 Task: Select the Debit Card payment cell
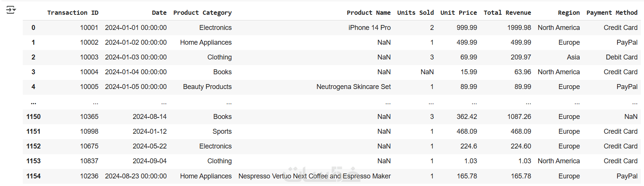click(x=621, y=57)
